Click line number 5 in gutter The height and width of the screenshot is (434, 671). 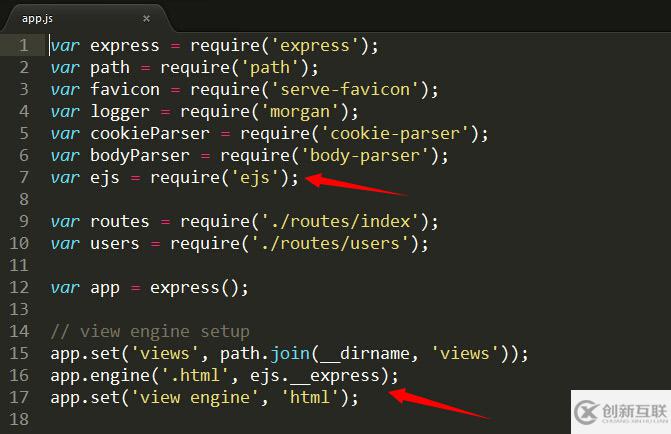[24, 133]
